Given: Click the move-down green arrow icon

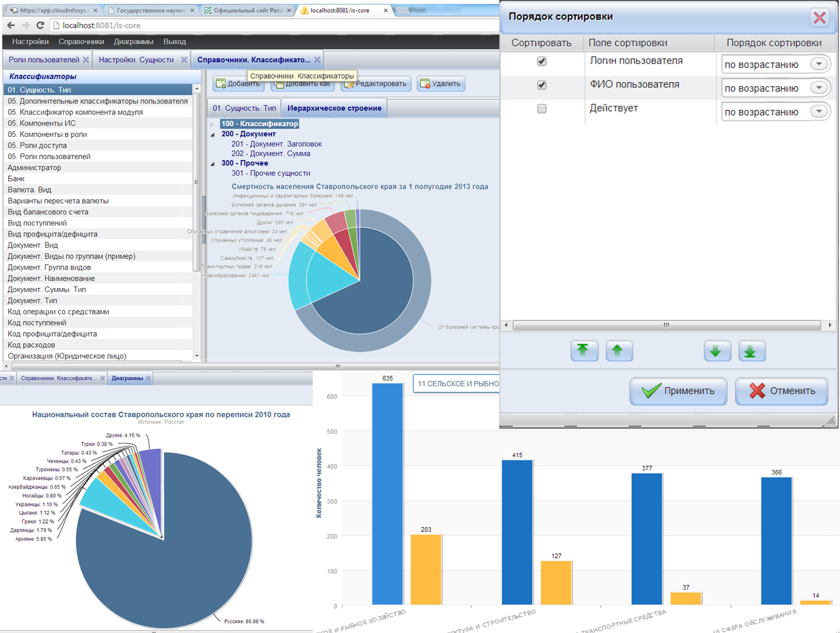Looking at the screenshot, I should pyautogui.click(x=717, y=351).
